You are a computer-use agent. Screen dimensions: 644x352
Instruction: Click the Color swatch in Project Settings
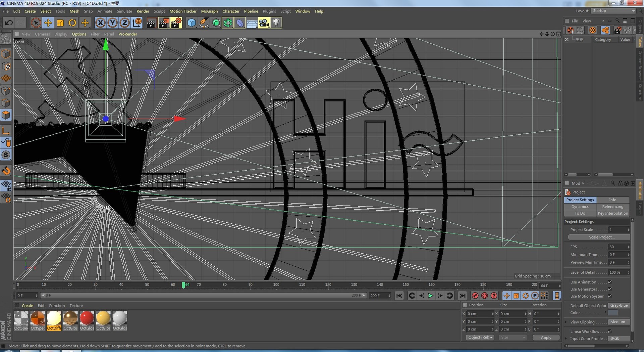click(x=613, y=313)
